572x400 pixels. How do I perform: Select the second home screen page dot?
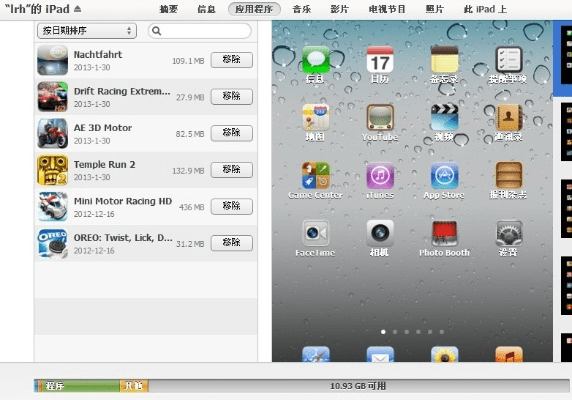click(x=395, y=332)
